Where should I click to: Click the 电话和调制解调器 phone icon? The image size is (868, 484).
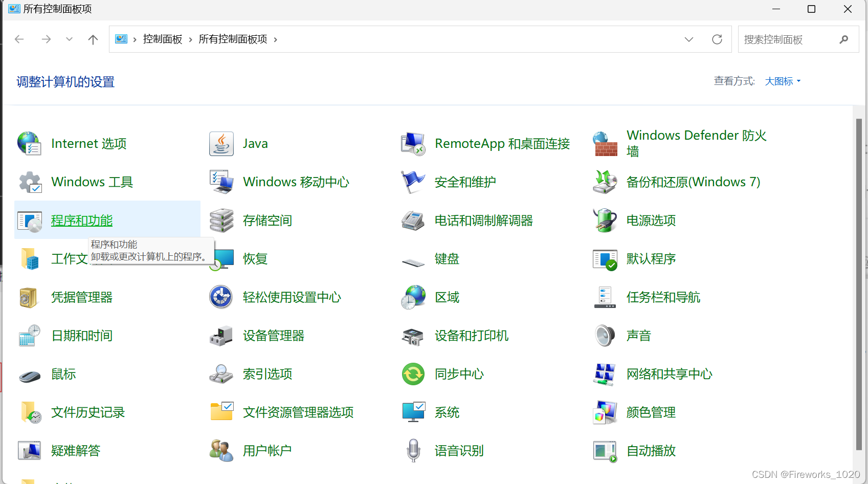click(x=413, y=221)
